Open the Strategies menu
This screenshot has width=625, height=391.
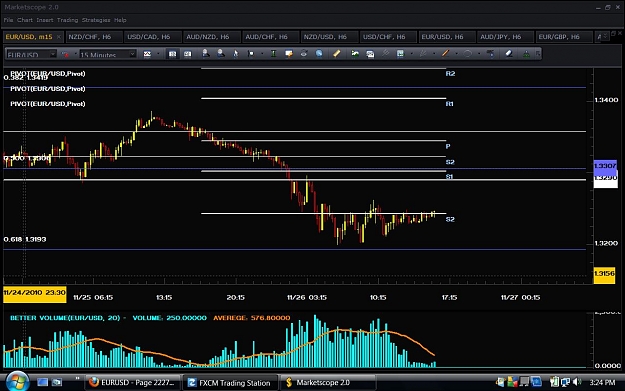pyautogui.click(x=96, y=20)
